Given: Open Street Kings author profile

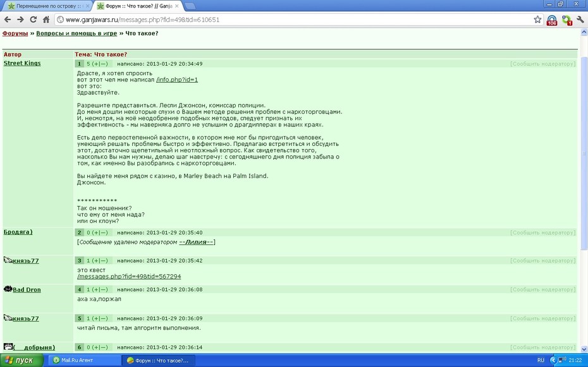Looking at the screenshot, I should click(22, 63).
